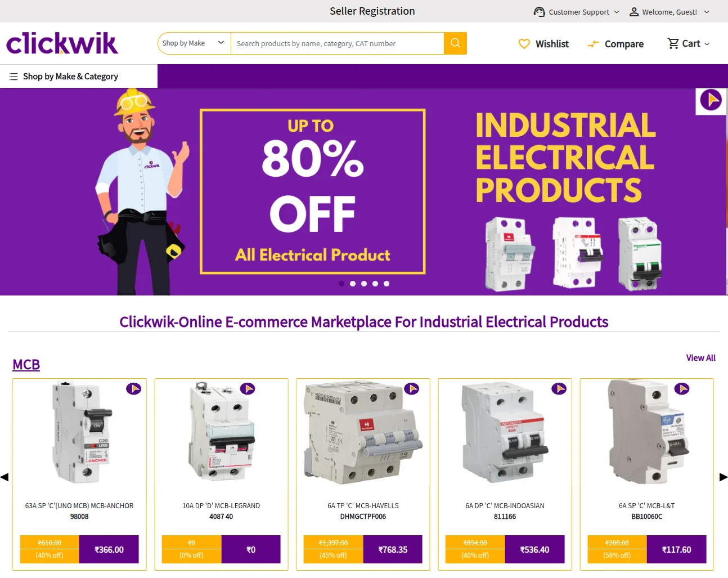Click the quick-view icon on Anchor MCB card
The image size is (728, 578).
tap(133, 389)
